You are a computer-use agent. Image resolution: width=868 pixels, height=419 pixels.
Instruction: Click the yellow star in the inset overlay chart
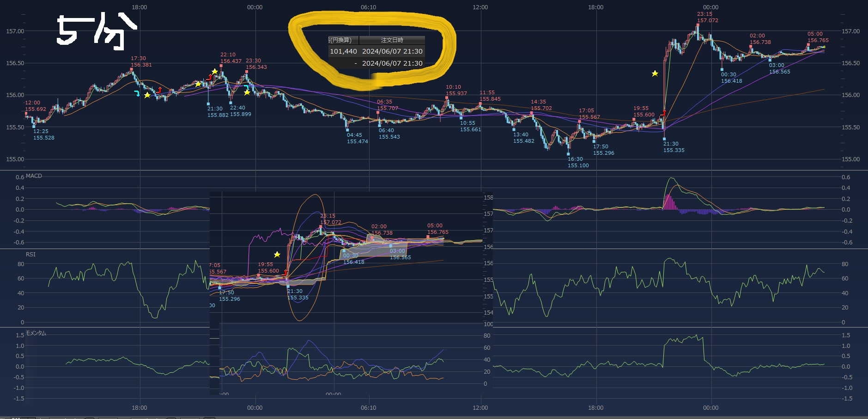point(277,255)
